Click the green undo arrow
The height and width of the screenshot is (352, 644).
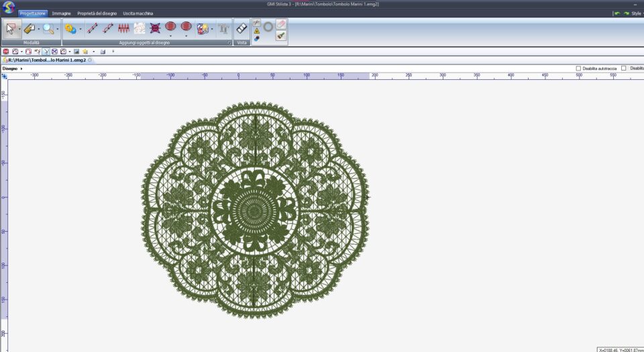coord(616,13)
